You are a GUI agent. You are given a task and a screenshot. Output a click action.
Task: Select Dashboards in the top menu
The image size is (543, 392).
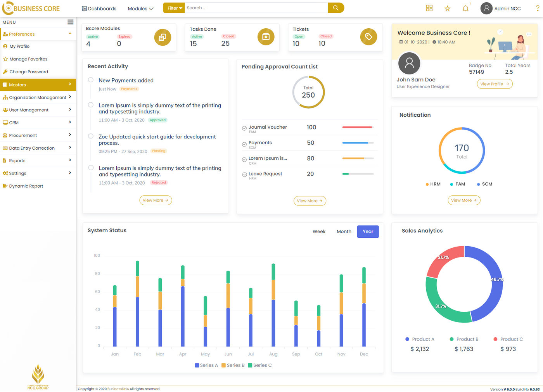tap(99, 8)
